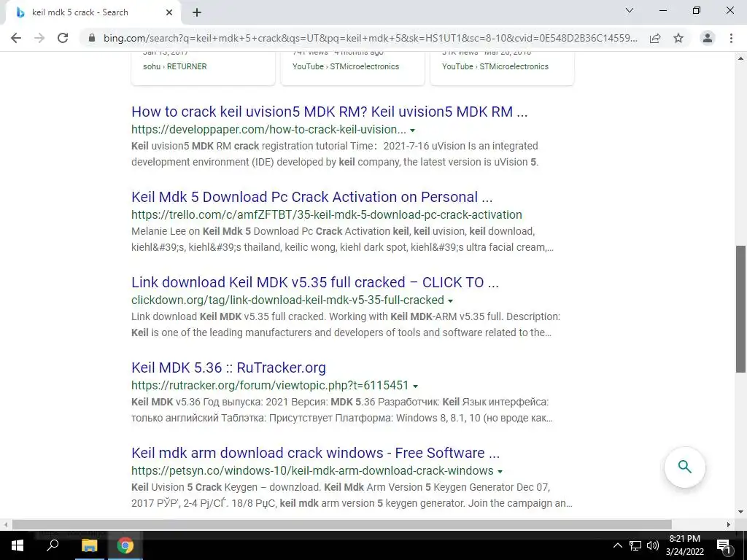Expand the rutracker.org URL dropdown arrow
The image size is (747, 560).
click(x=415, y=386)
